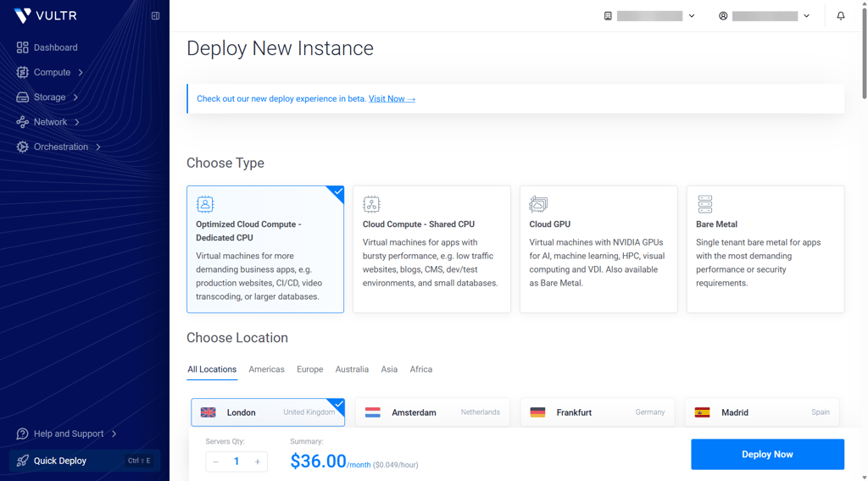Expand the Orchestration sidebar menu chevron
This screenshot has width=868, height=481.
coord(98,147)
